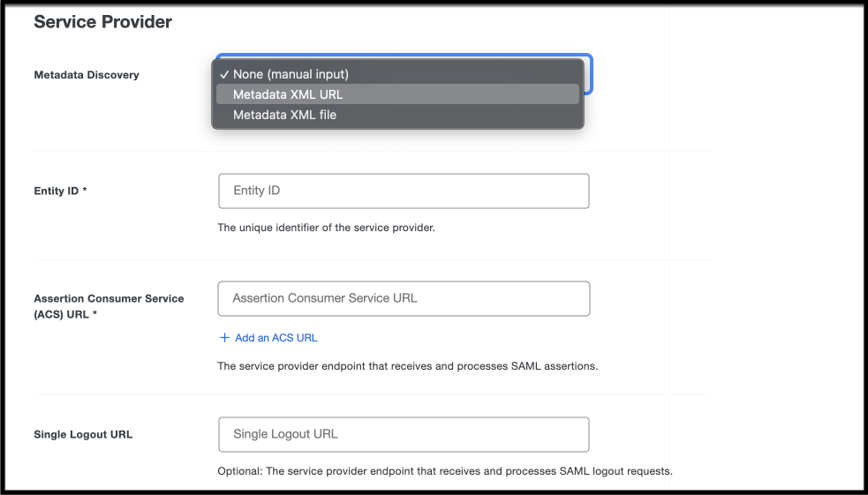Click the Assertion Consumer Service (ACS) URL label
The height and width of the screenshot is (495, 868).
[109, 306]
